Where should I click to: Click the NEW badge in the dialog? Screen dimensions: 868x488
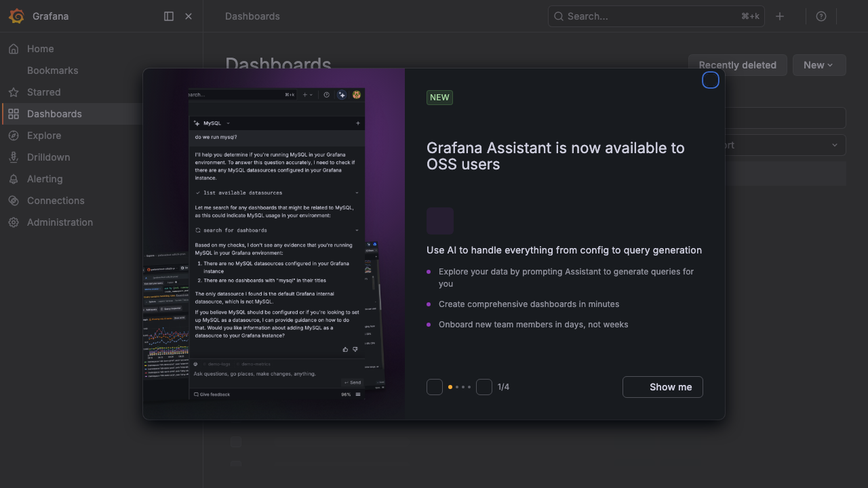439,98
